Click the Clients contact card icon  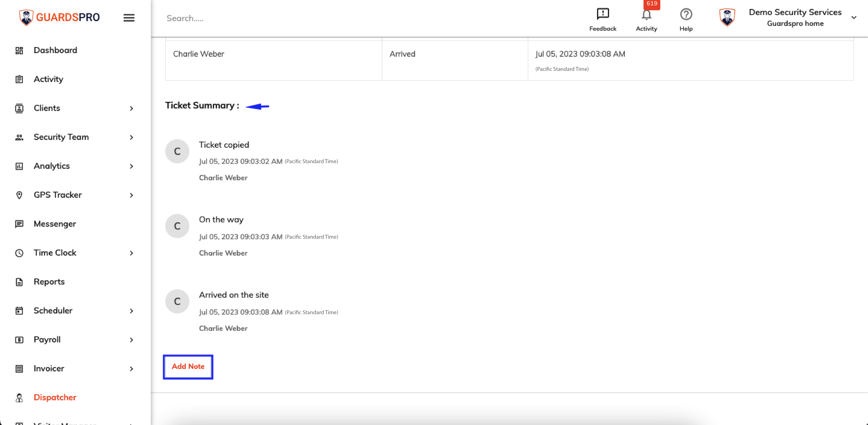[19, 108]
